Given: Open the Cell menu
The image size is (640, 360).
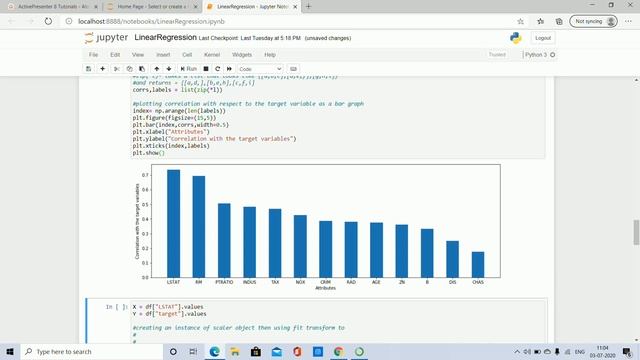Looking at the screenshot, I should [x=187, y=55].
